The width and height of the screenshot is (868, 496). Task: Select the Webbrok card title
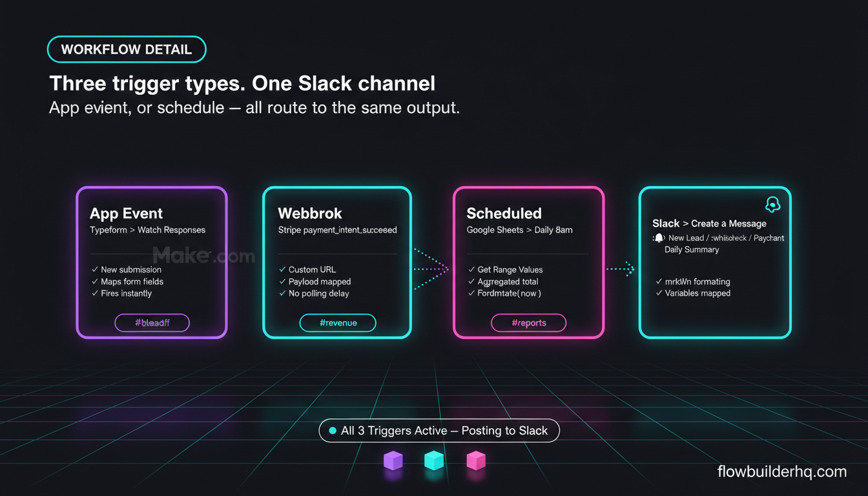tap(310, 214)
